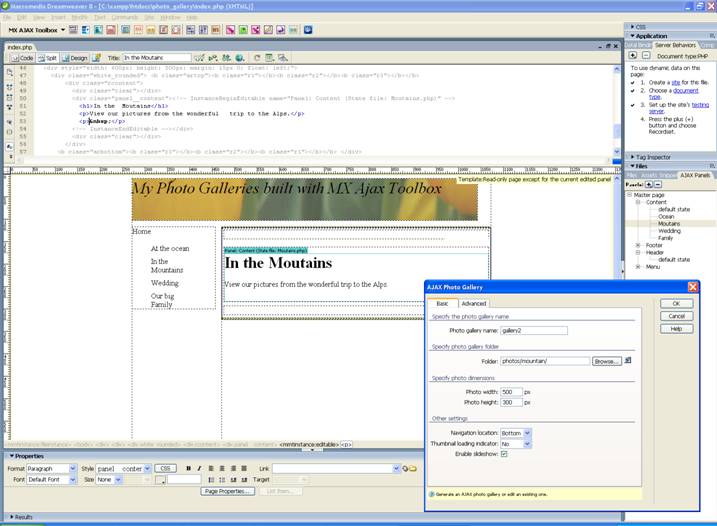Image resolution: width=717 pixels, height=526 pixels.
Task: Apply ordered list in Properties panel
Action: (222, 480)
